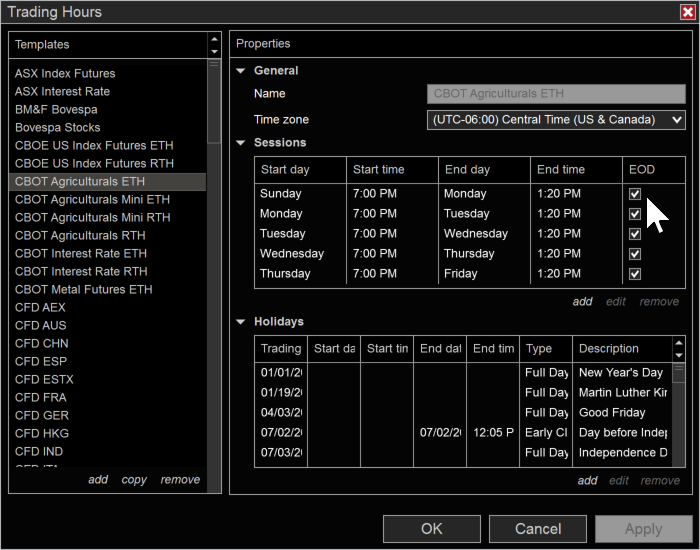Select CBOT Interest Rate ETH template
Viewport: 700px width, 550px height.
(107, 254)
